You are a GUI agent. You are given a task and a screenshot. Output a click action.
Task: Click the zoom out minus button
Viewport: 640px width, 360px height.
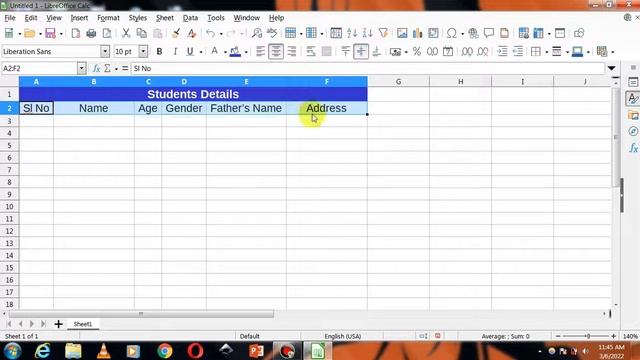[x=558, y=336]
